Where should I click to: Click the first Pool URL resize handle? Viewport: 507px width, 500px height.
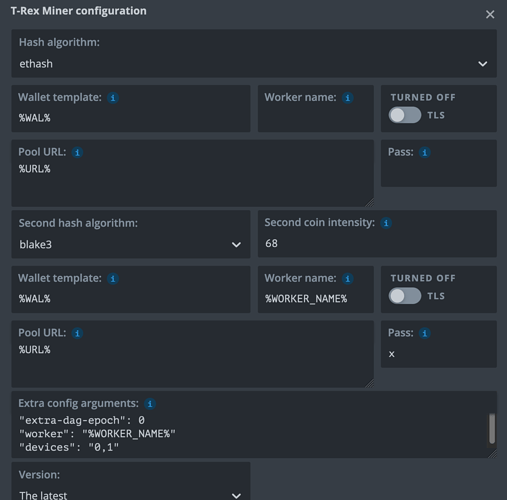(x=369, y=202)
